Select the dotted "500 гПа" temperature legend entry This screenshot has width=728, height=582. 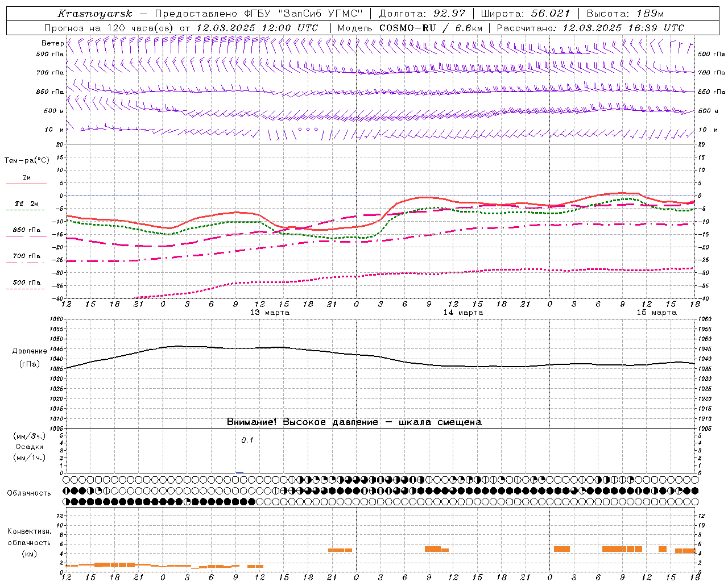pos(26,285)
